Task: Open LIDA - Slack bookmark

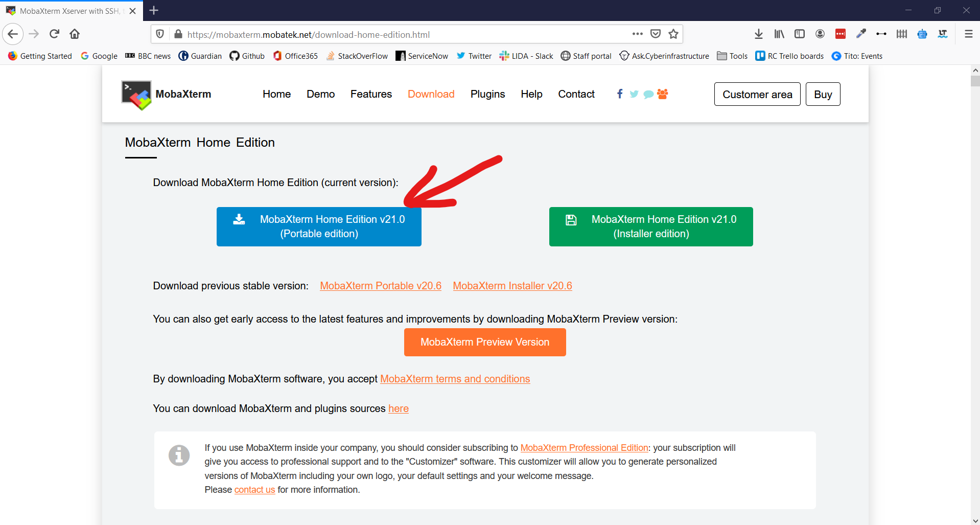Action: (526, 56)
